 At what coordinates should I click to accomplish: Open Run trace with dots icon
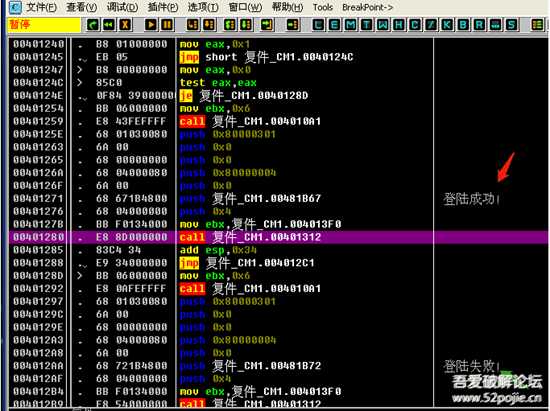(x=495, y=25)
